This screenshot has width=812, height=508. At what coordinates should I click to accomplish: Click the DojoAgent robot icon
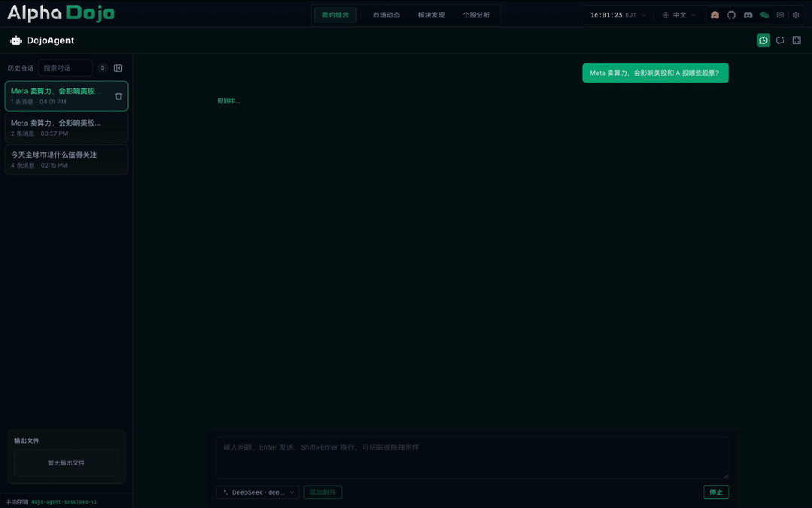pos(16,41)
